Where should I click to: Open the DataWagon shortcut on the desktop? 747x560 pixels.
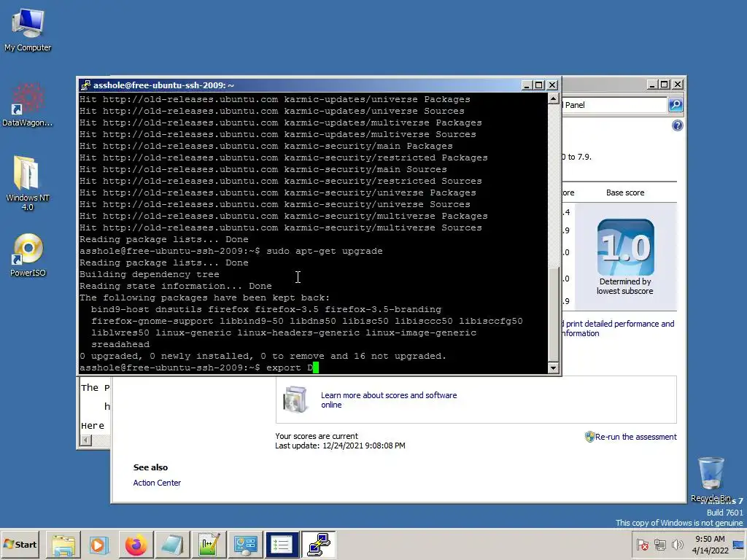[28, 105]
